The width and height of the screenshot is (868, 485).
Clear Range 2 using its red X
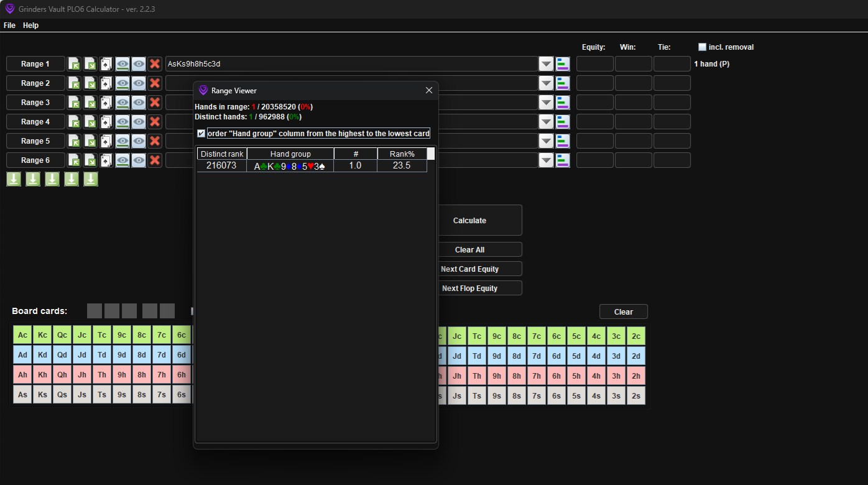155,83
